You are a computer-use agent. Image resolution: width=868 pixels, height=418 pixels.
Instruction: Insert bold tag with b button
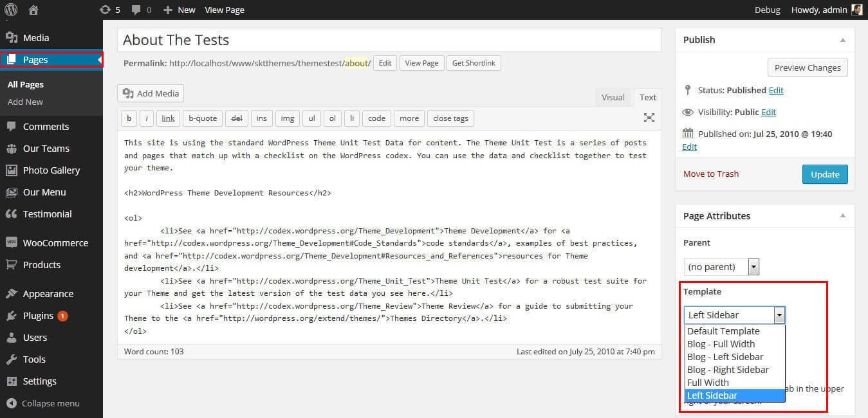pyautogui.click(x=129, y=118)
